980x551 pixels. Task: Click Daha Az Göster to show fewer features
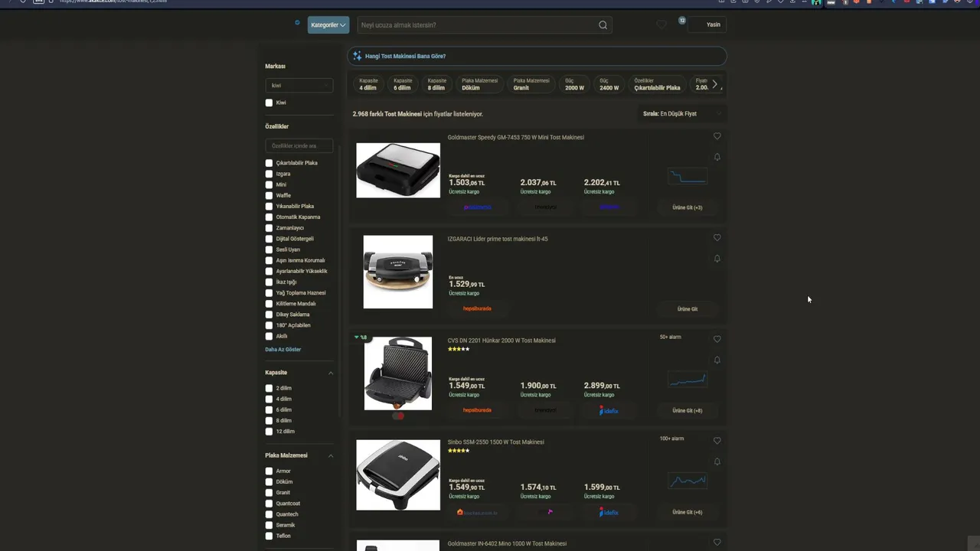pyautogui.click(x=283, y=350)
